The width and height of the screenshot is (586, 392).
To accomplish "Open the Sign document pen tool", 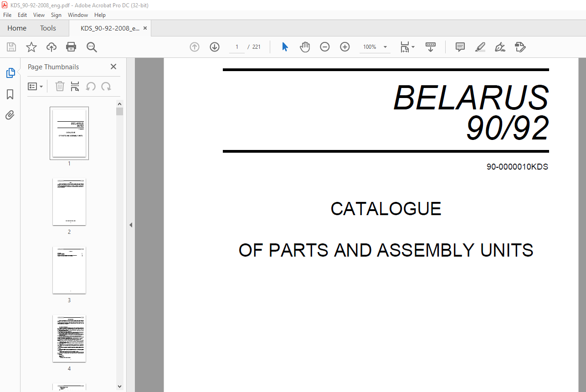I will click(x=500, y=47).
